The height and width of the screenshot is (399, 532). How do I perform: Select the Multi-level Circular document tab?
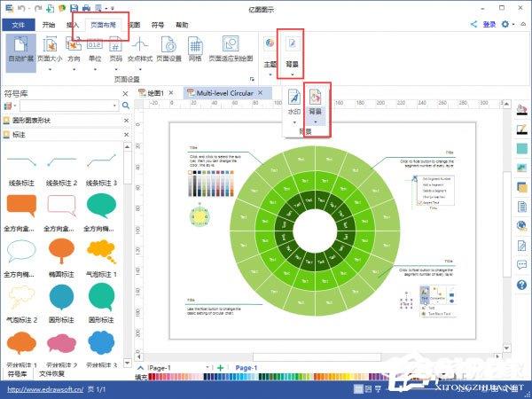(224, 93)
